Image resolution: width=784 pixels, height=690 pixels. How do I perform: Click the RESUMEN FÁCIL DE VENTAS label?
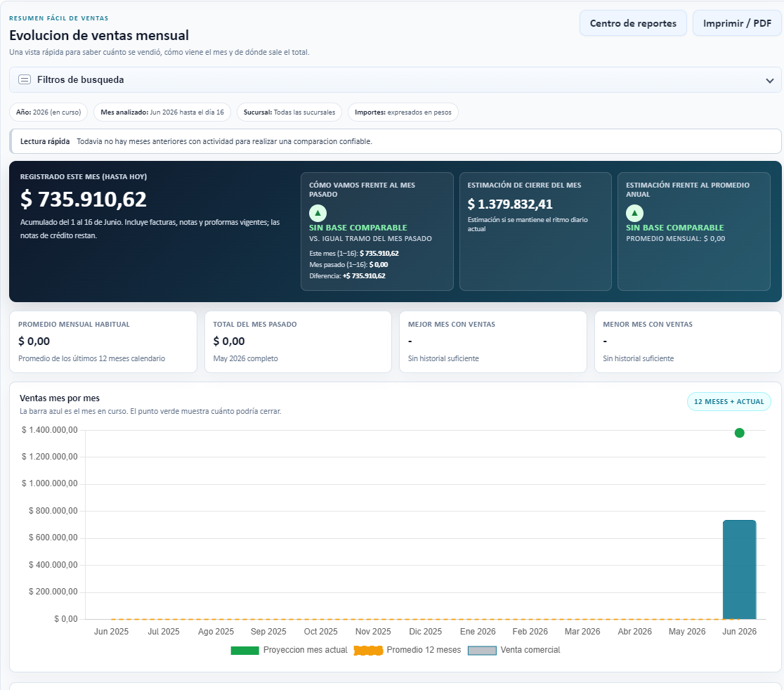[x=59, y=18]
